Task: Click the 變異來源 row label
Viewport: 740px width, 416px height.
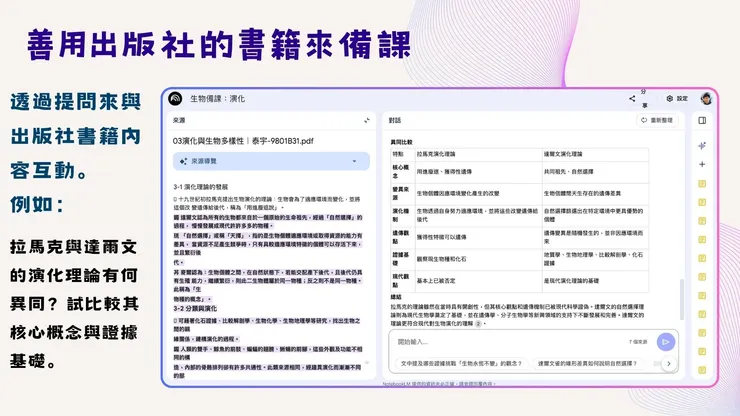Action: (401, 193)
